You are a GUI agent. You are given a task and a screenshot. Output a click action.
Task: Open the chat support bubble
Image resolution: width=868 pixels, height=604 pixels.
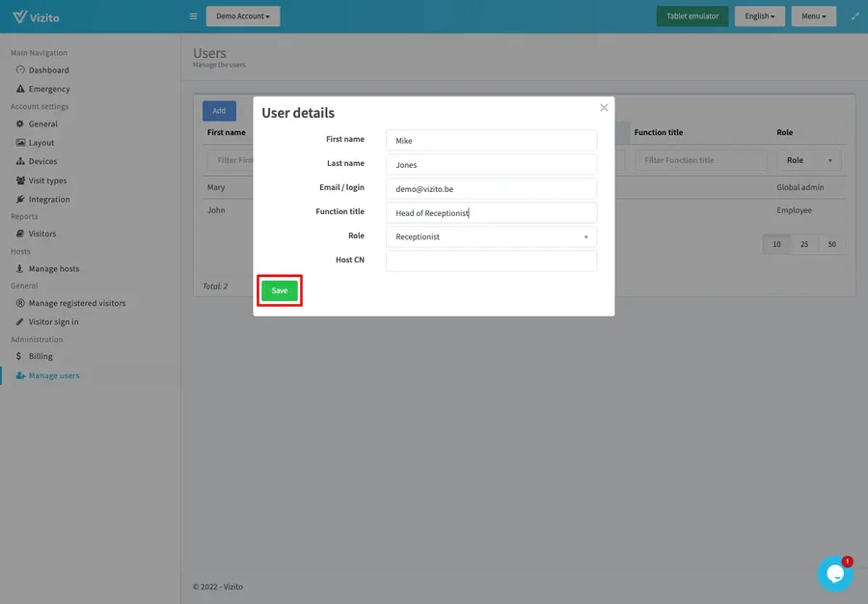[x=834, y=573]
